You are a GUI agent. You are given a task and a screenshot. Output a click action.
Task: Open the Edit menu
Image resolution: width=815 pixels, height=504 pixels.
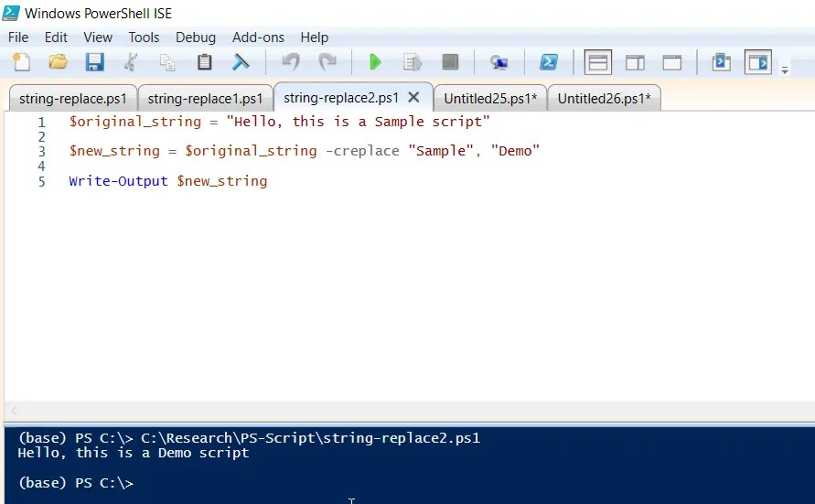click(56, 38)
